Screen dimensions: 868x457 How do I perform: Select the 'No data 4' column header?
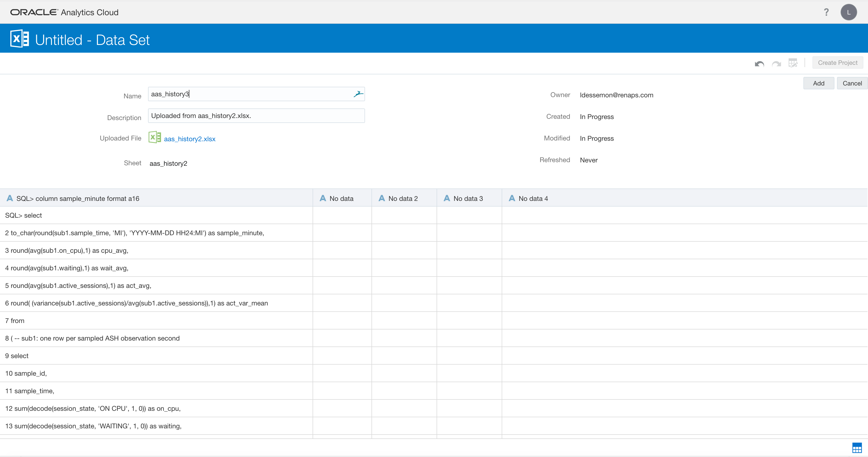tap(685, 198)
